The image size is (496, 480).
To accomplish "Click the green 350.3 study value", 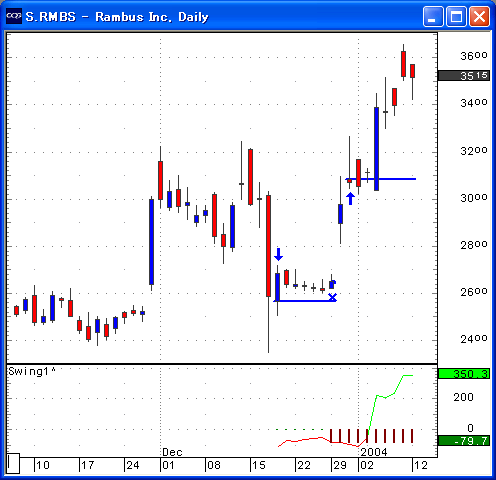I will [464, 374].
